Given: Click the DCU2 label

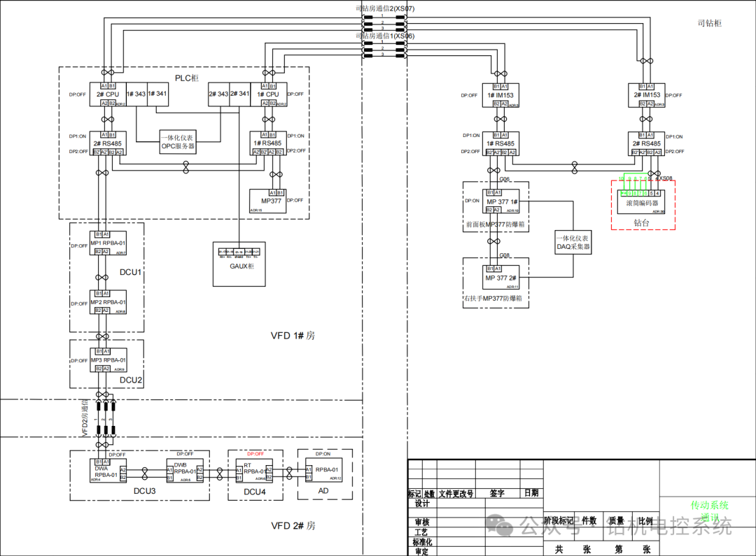Looking at the screenshot, I should coord(131,380).
